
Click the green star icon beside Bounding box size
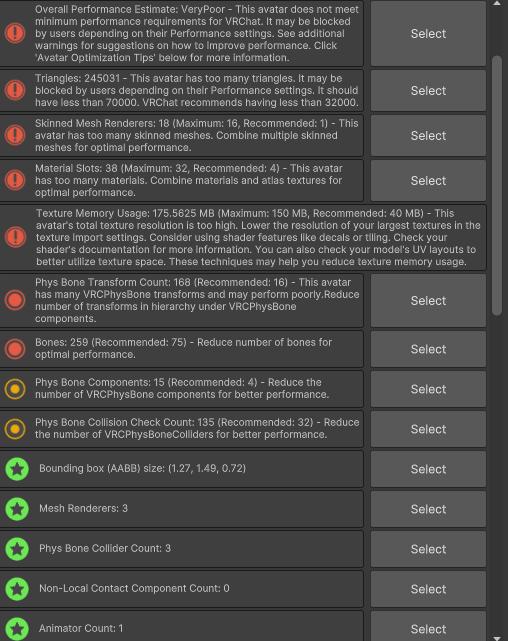click(x=17, y=469)
